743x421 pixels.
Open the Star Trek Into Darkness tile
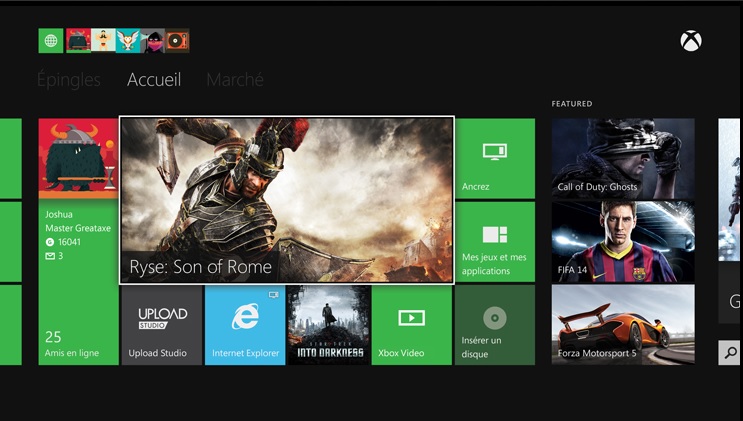(x=329, y=325)
